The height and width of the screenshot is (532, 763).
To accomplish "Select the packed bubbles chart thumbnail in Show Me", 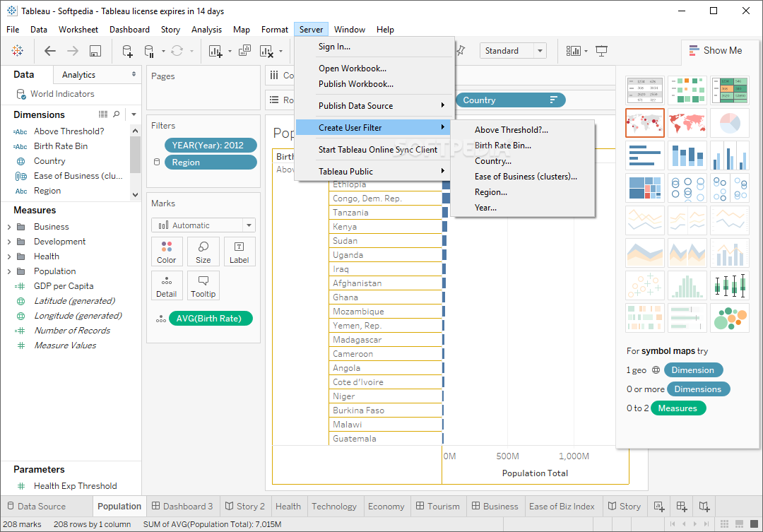I will click(729, 319).
